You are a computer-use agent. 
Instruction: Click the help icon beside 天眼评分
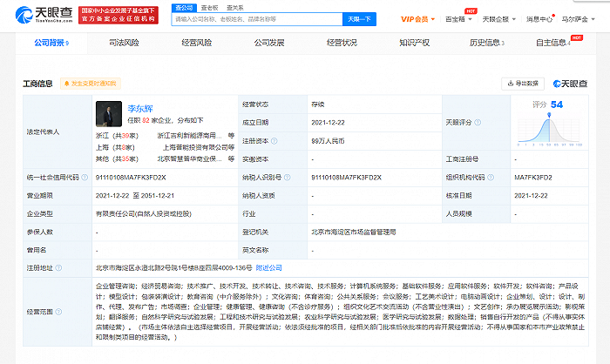pos(478,123)
